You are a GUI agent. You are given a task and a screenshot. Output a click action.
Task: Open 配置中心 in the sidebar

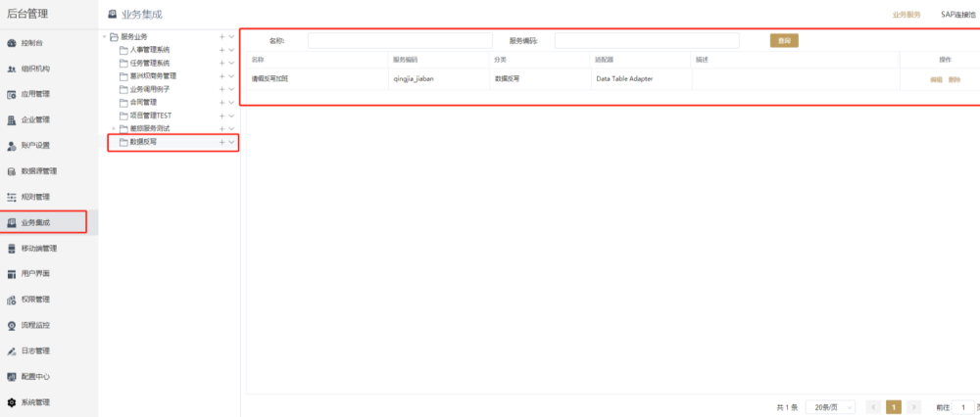(12, 376)
